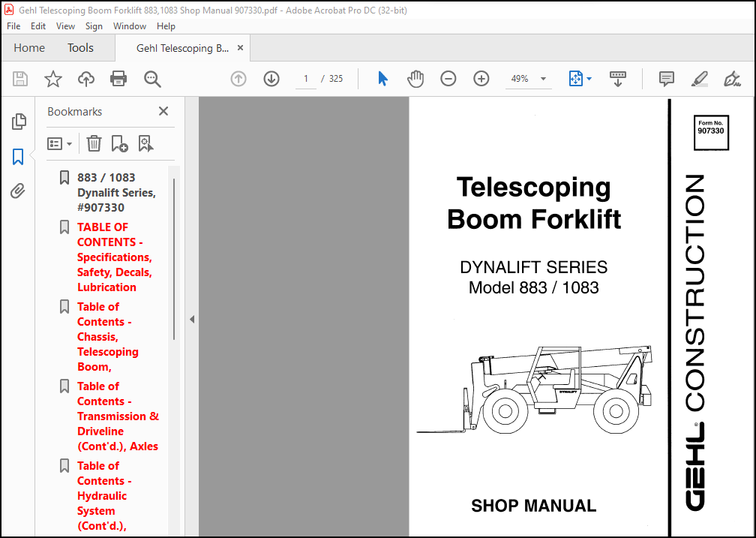
Task: Open the Sign menu
Action: point(94,26)
